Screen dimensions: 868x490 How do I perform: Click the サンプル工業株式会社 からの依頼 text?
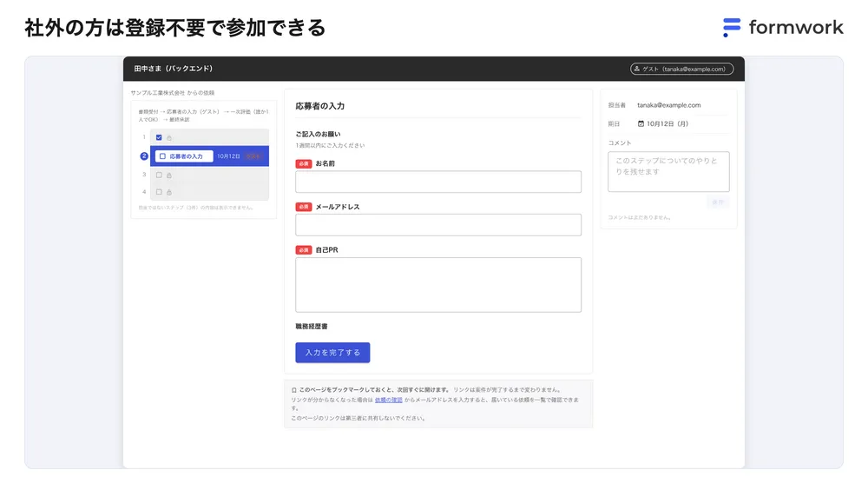click(173, 93)
